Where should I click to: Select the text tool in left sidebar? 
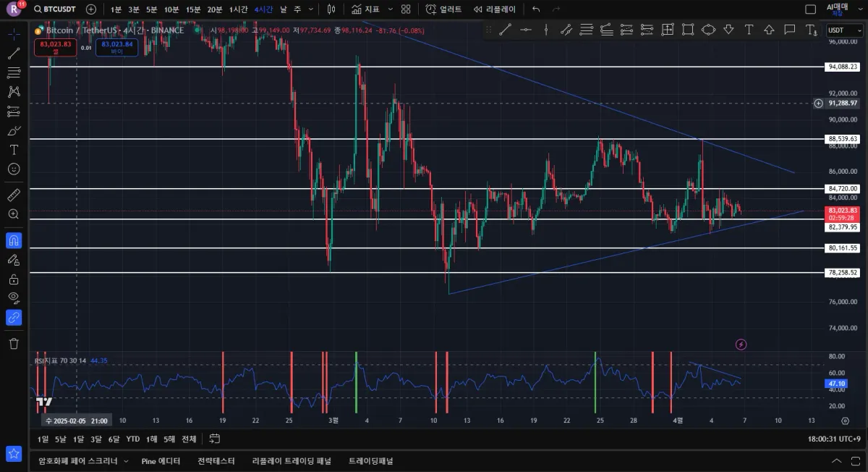pyautogui.click(x=14, y=150)
